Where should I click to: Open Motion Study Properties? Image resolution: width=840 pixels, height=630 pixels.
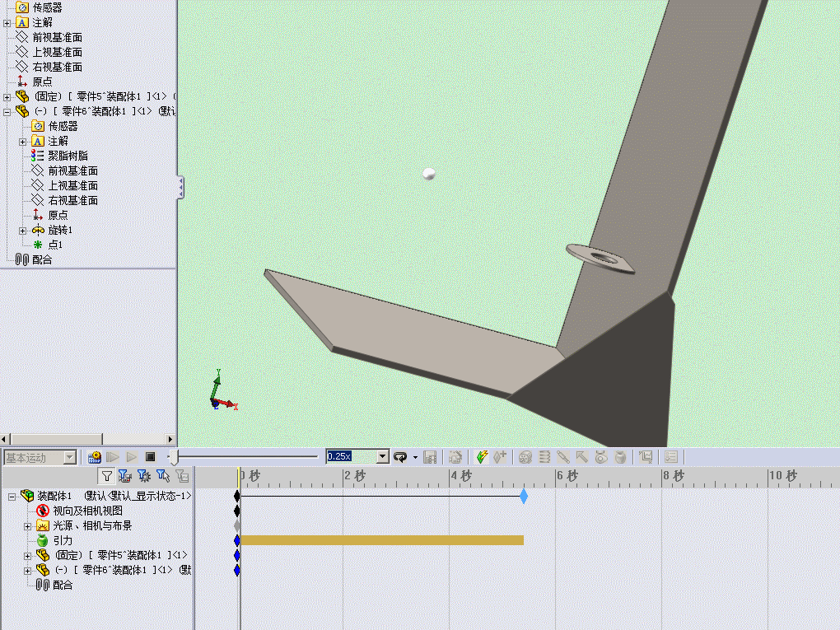click(x=670, y=457)
